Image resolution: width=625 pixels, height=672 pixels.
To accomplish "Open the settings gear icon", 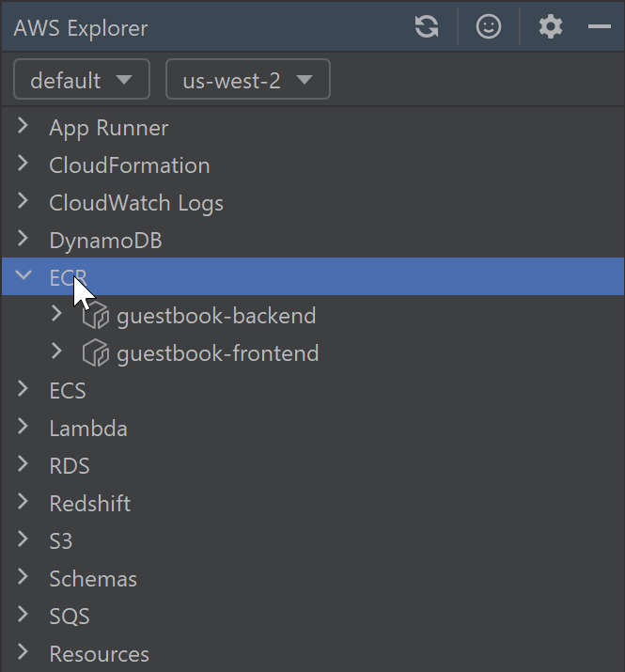I will coord(551,27).
